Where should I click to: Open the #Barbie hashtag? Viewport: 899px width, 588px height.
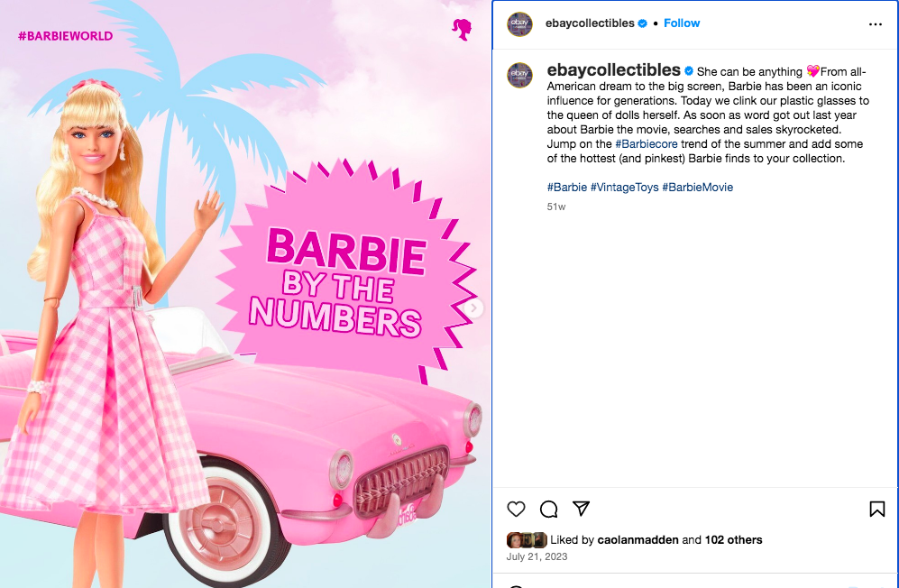click(x=567, y=187)
